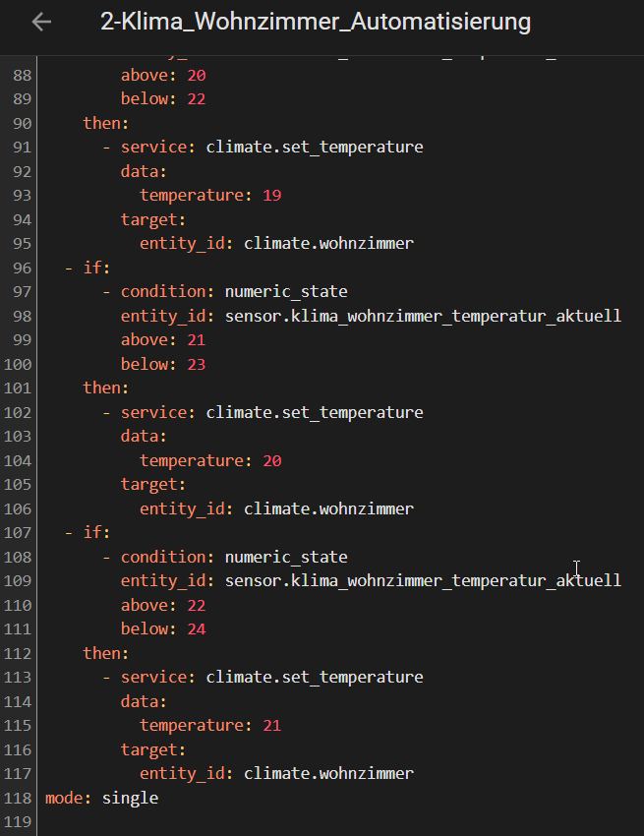Image resolution: width=644 pixels, height=836 pixels.
Task: Click 'below: 22' value on line 89
Action: pyautogui.click(x=197, y=99)
